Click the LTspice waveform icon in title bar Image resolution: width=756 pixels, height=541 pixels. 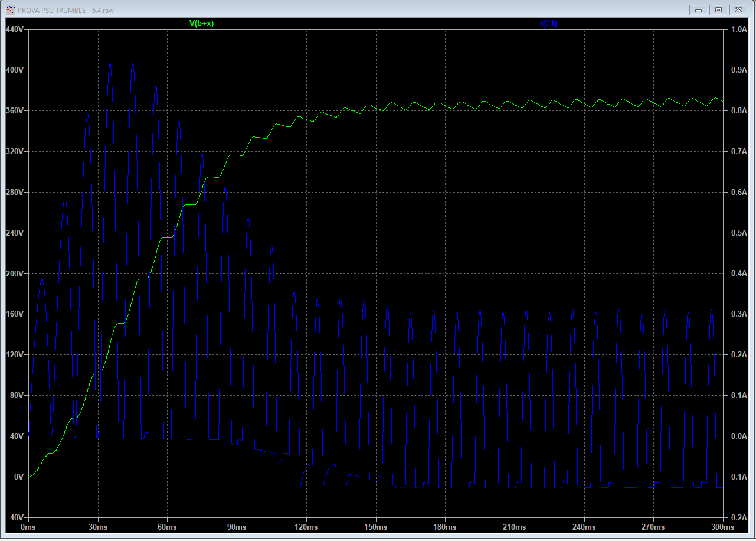(10, 9)
